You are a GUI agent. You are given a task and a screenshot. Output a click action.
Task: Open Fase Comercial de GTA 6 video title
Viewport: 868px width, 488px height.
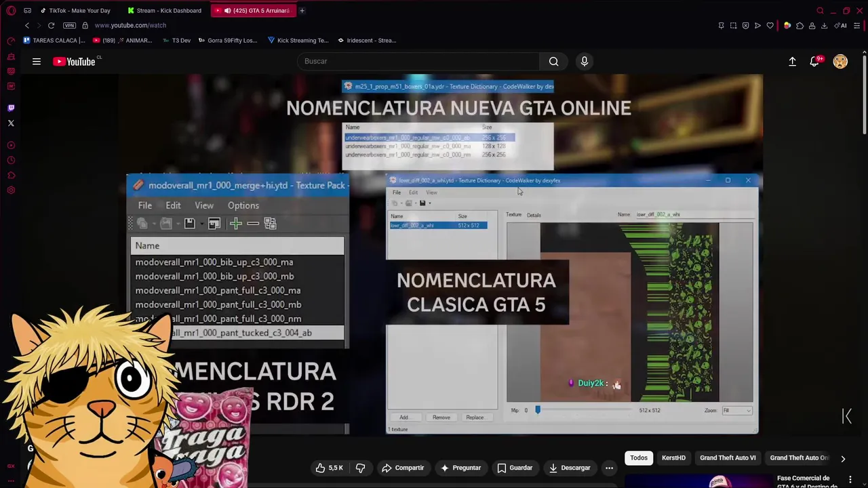(x=807, y=482)
